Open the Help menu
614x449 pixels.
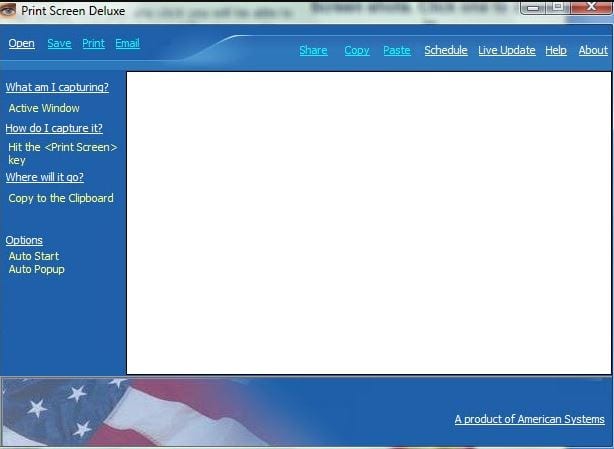555,51
